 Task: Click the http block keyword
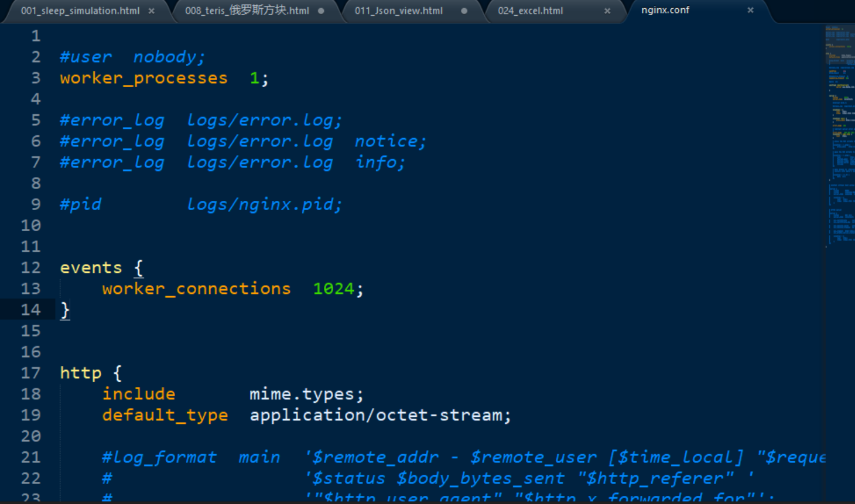pos(80,373)
